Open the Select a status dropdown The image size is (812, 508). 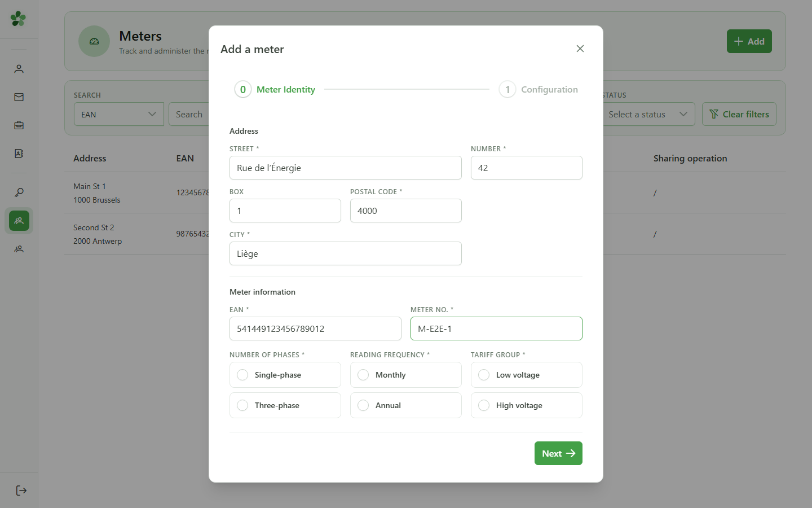tap(648, 114)
